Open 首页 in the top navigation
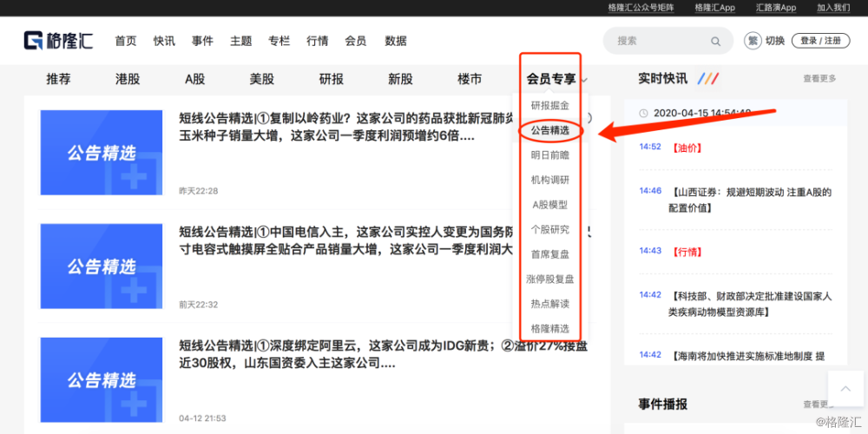 (126, 41)
